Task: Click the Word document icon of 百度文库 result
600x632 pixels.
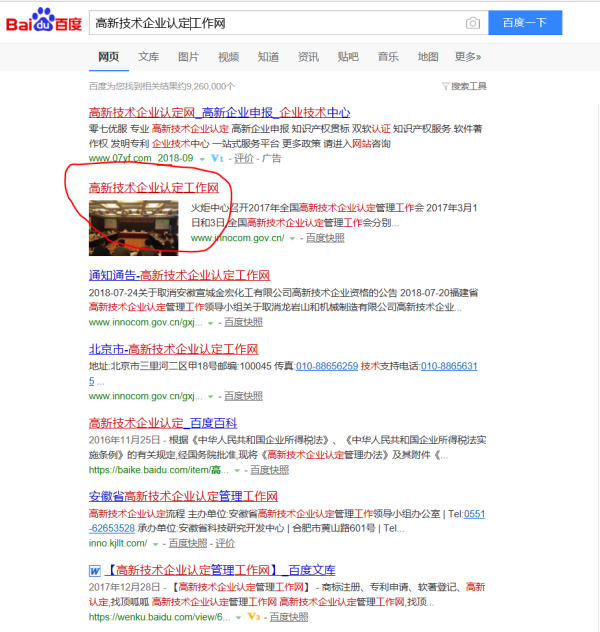Action: click(95, 571)
